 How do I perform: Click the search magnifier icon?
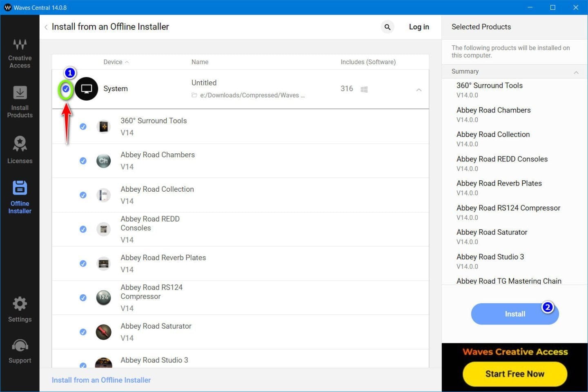coord(388,27)
